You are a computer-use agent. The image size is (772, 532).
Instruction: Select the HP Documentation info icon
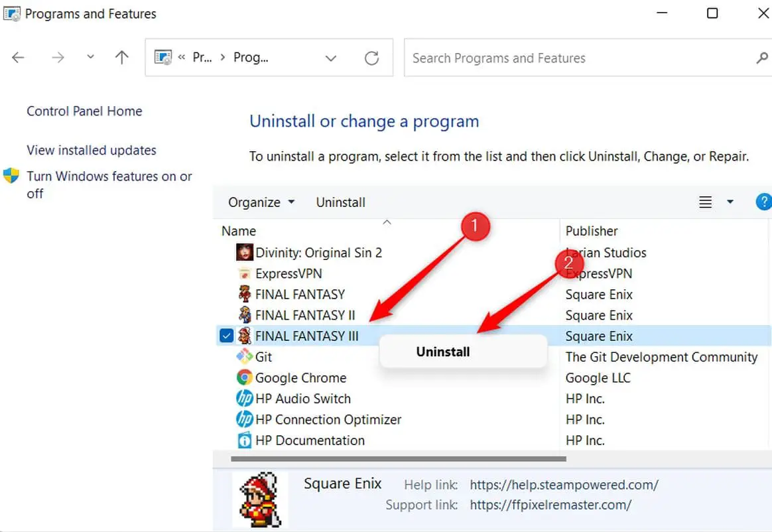(x=245, y=440)
